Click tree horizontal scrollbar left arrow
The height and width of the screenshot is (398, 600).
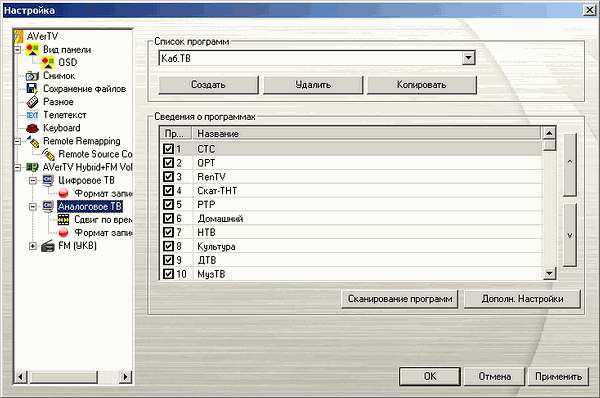(x=21, y=377)
